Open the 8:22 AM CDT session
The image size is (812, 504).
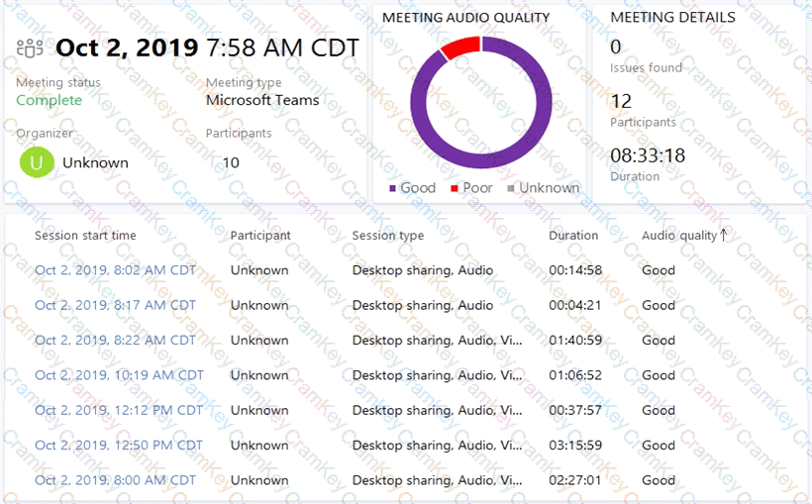[x=115, y=340]
